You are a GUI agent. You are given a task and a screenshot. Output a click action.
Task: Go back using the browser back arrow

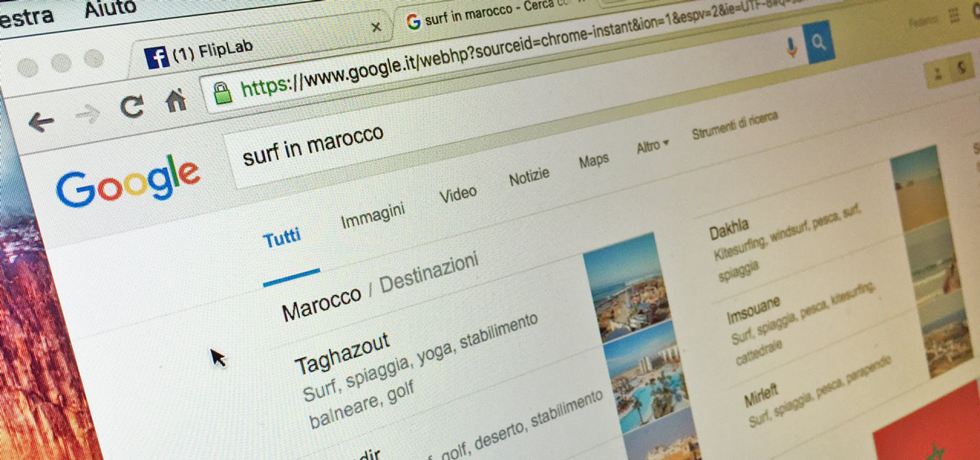[41, 122]
